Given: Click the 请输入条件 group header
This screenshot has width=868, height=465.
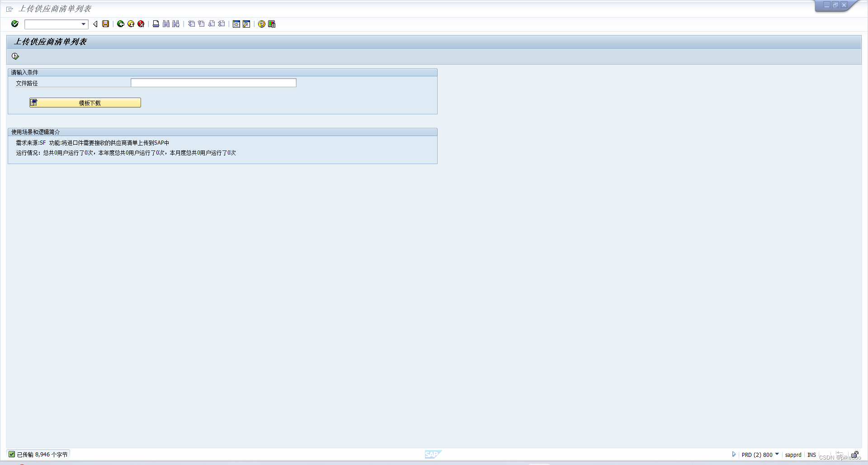Looking at the screenshot, I should click(x=25, y=72).
